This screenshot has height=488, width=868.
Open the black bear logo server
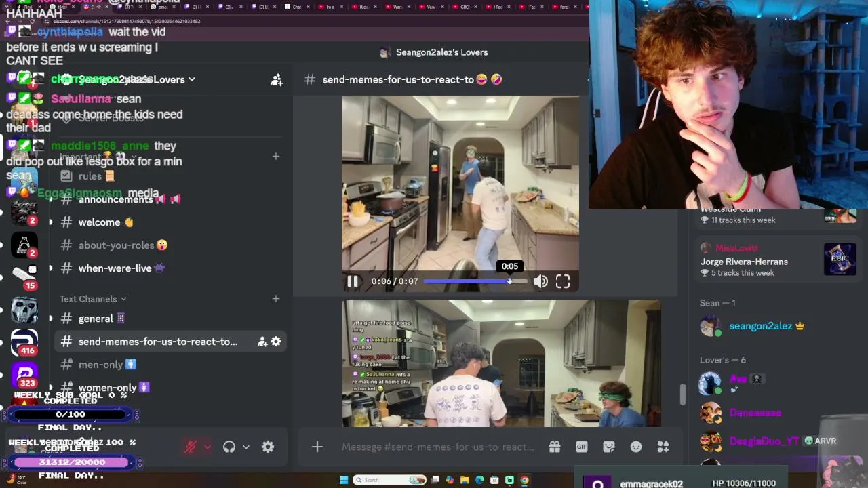pos(24,245)
